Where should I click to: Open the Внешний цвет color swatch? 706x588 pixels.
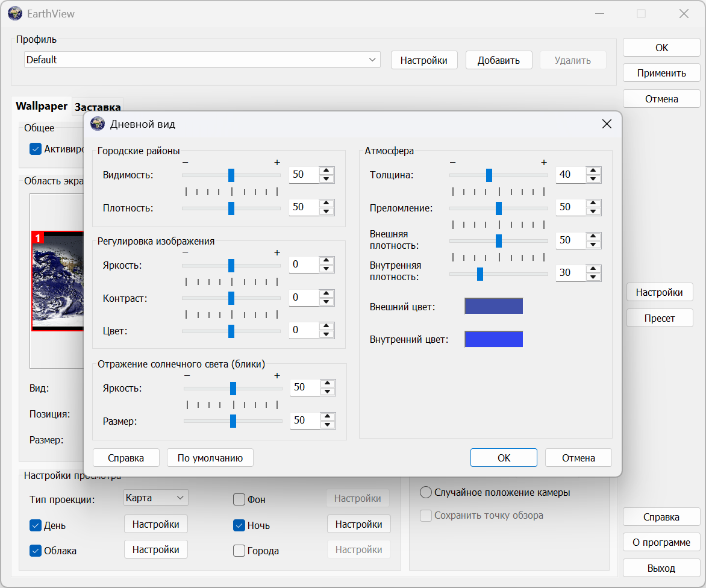click(493, 306)
